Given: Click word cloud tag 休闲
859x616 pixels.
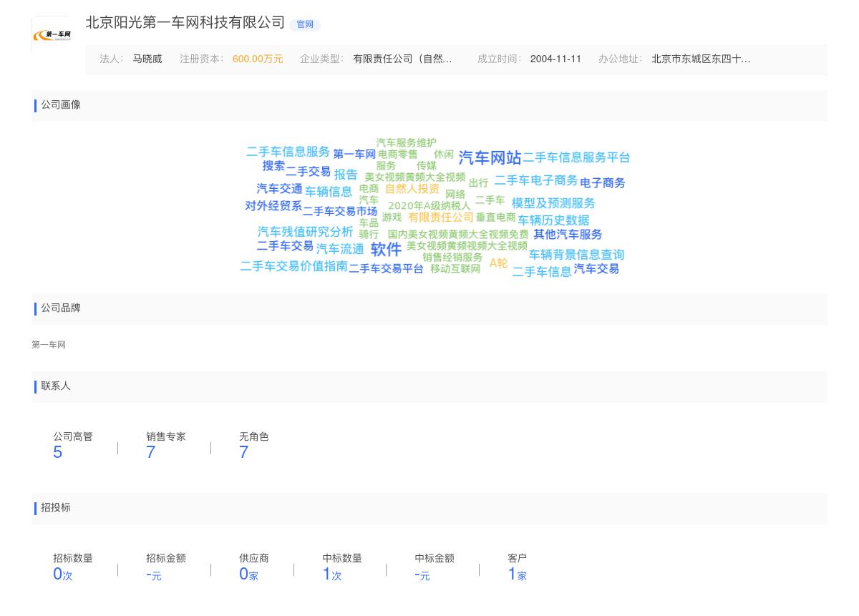Looking at the screenshot, I should pos(444,155).
